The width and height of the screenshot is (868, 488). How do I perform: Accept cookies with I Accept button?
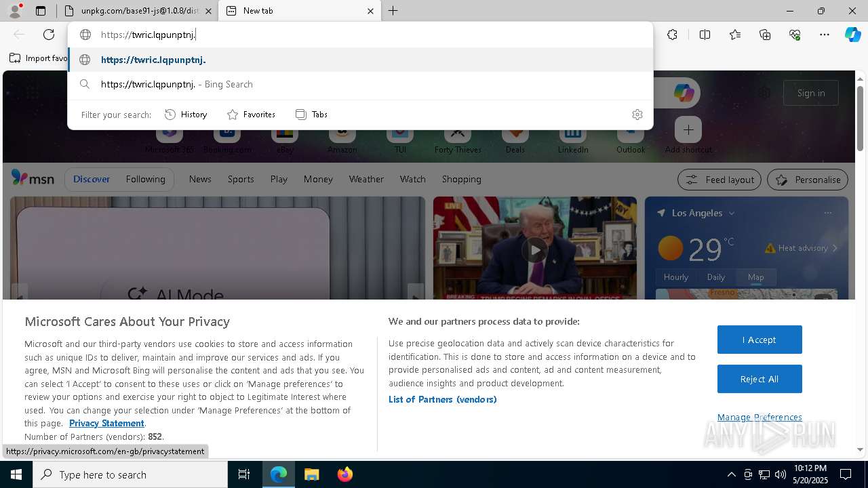pos(759,340)
